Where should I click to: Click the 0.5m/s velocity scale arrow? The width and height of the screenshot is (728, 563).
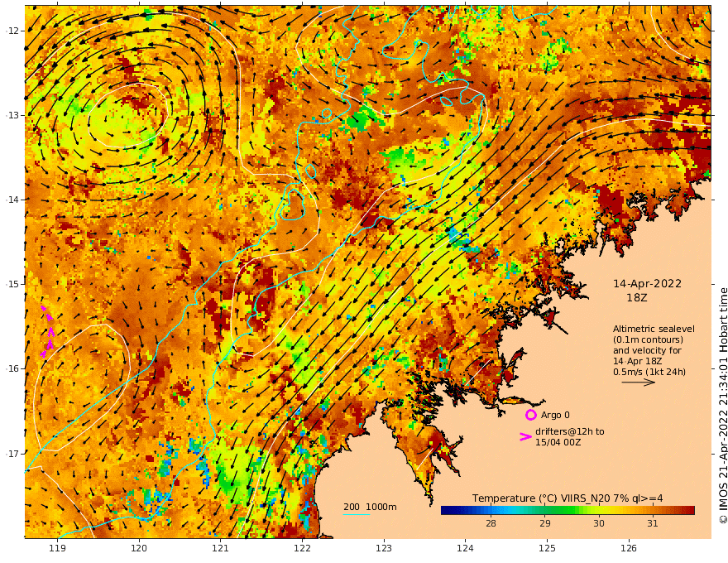(639, 383)
